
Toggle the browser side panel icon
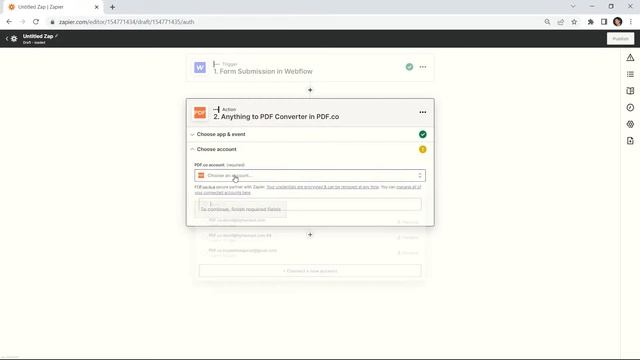click(x=604, y=22)
